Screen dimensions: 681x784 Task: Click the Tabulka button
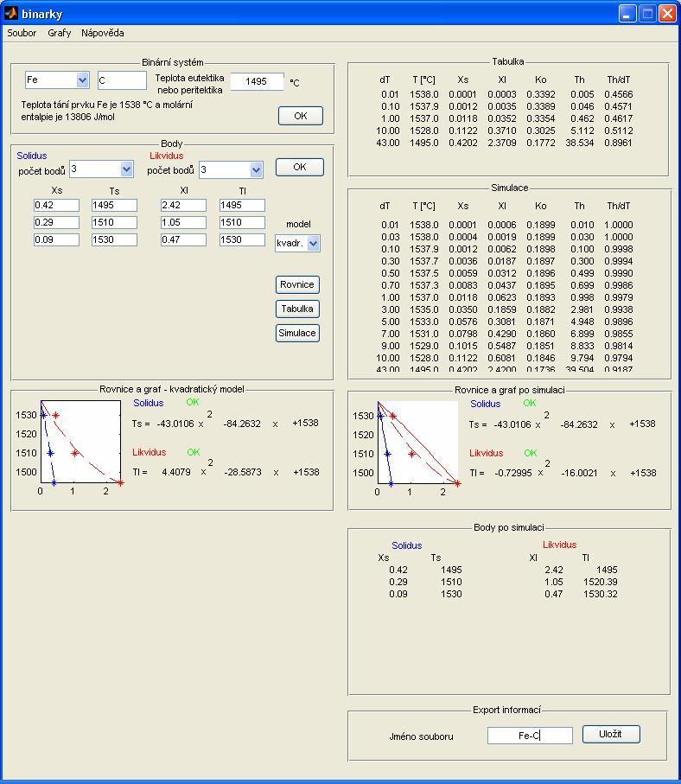pos(297,309)
